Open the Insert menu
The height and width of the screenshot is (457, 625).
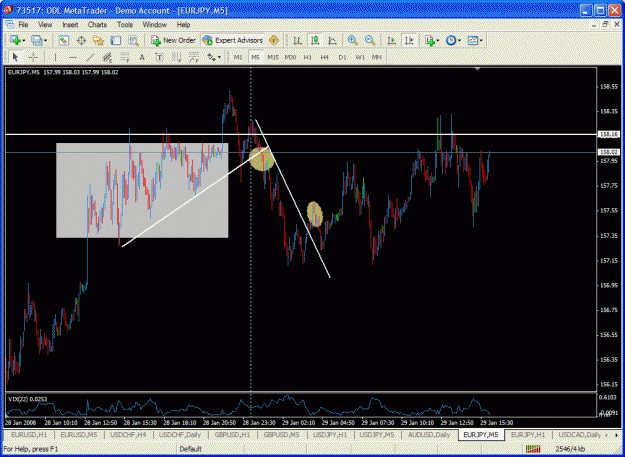tap(70, 25)
